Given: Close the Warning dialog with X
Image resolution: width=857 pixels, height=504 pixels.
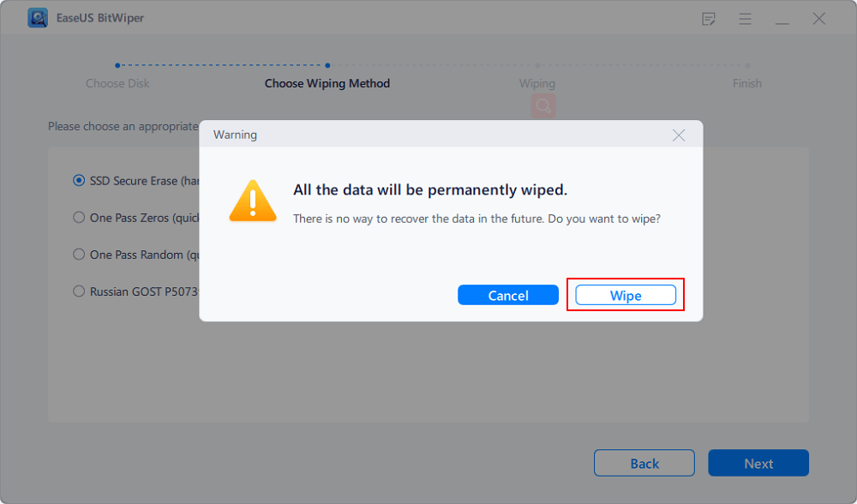Looking at the screenshot, I should 679,135.
